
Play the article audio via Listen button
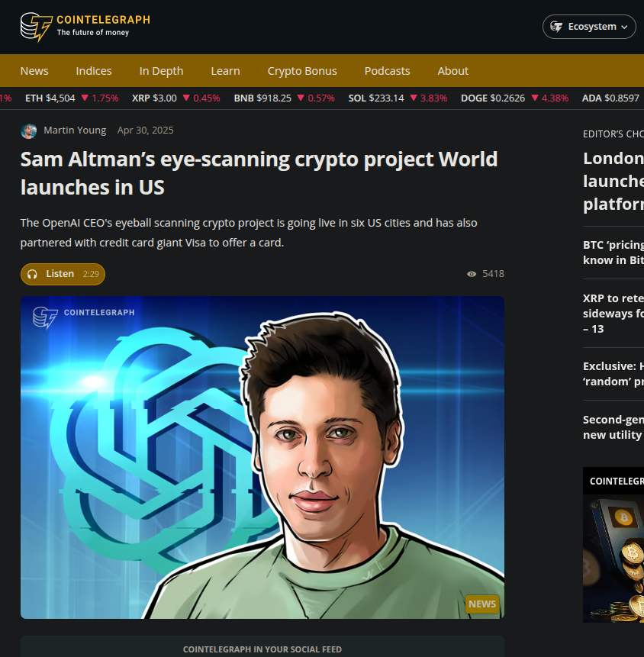(63, 274)
